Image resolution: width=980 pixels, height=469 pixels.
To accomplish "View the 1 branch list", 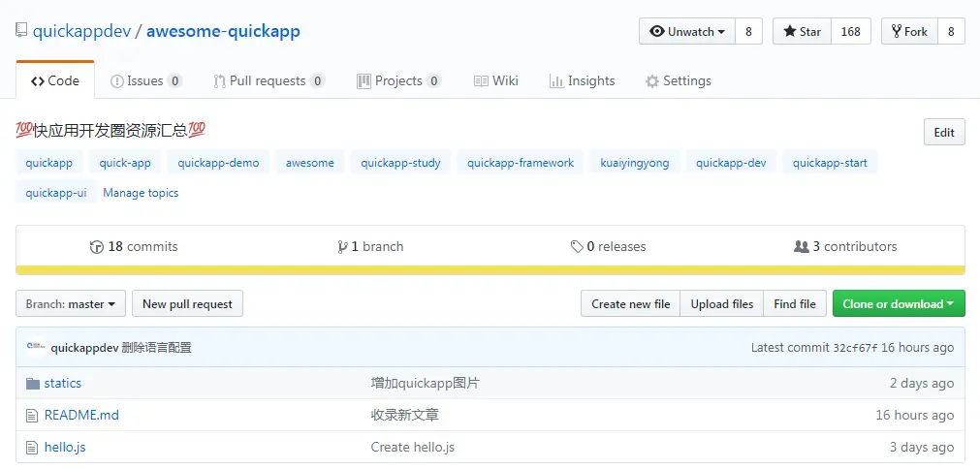I will [x=370, y=247].
